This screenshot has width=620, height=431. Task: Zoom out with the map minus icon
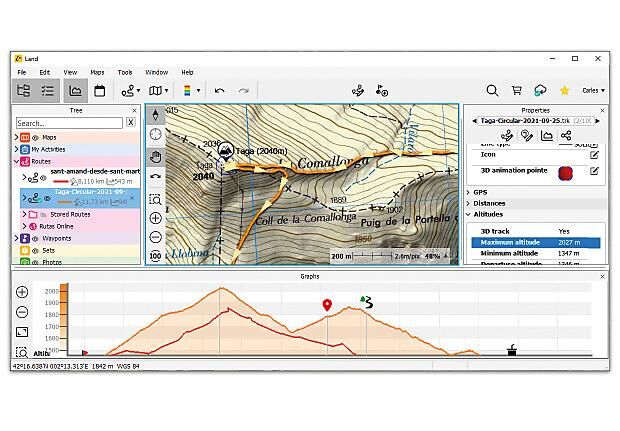[155, 237]
